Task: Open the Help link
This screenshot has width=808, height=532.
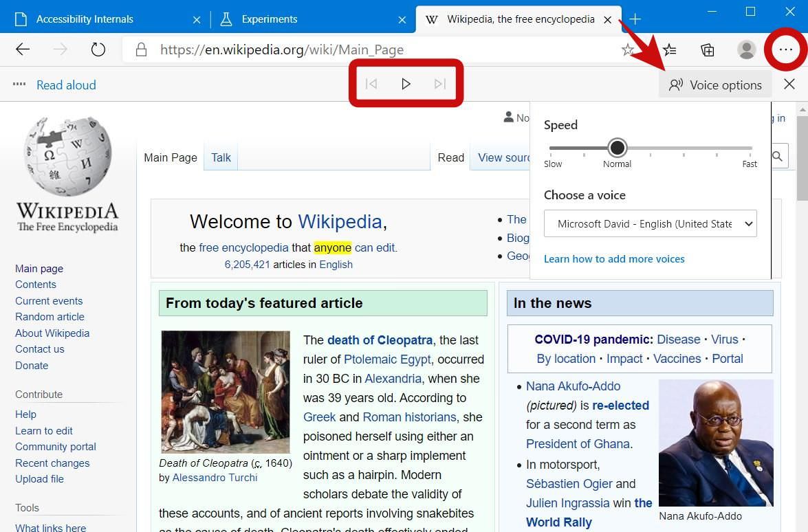Action: pyautogui.click(x=25, y=414)
